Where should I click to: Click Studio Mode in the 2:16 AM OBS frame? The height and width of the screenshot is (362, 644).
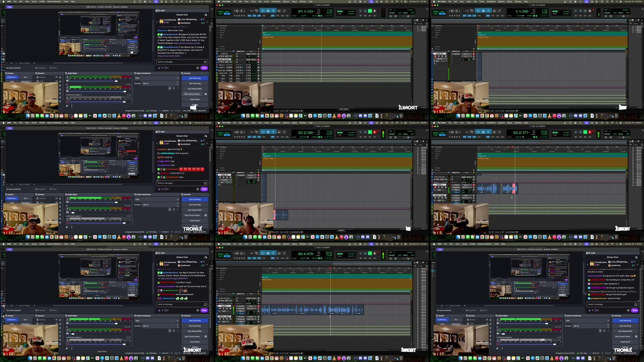625,342
